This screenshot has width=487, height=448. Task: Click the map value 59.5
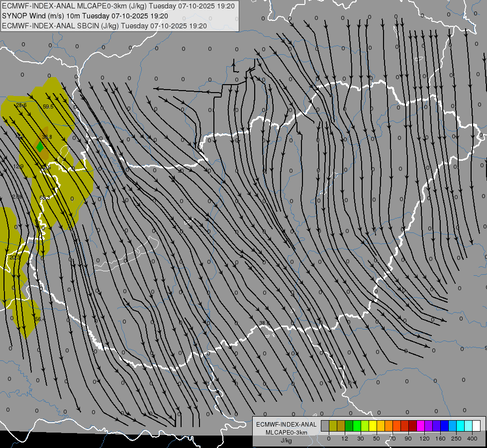pyautogui.click(x=48, y=107)
